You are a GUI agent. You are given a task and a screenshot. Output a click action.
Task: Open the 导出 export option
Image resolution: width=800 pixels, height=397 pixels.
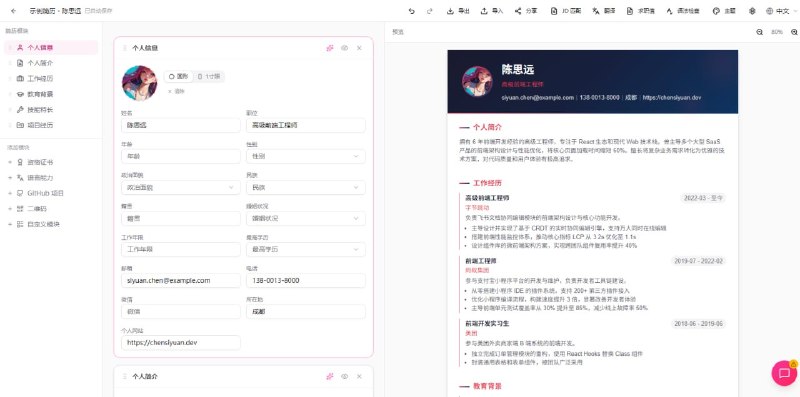click(458, 11)
